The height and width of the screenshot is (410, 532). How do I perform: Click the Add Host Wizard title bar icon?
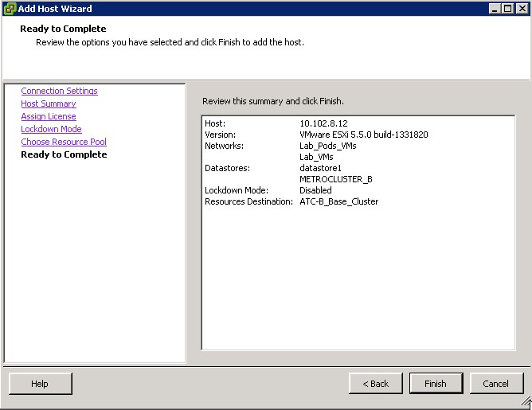tap(10, 9)
